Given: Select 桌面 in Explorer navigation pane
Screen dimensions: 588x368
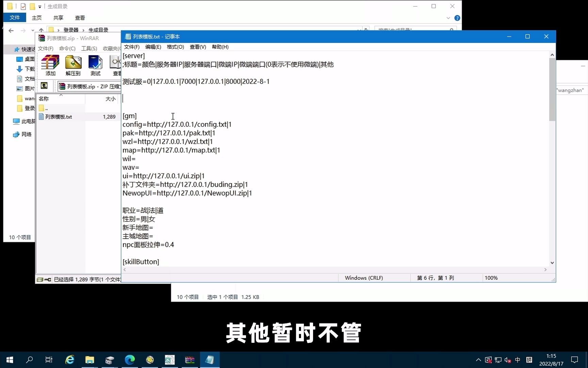Looking at the screenshot, I should [26, 59].
